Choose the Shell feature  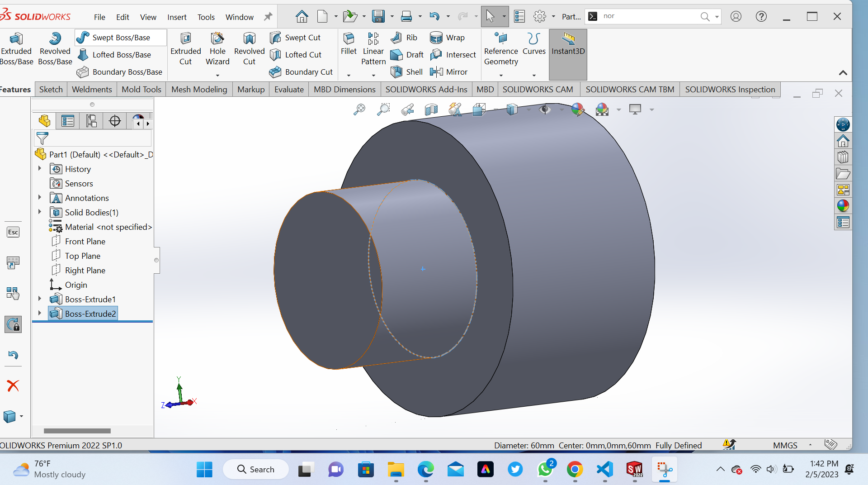pos(406,72)
